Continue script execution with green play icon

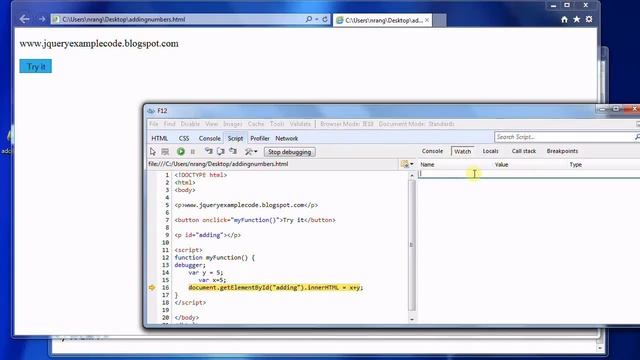point(180,152)
